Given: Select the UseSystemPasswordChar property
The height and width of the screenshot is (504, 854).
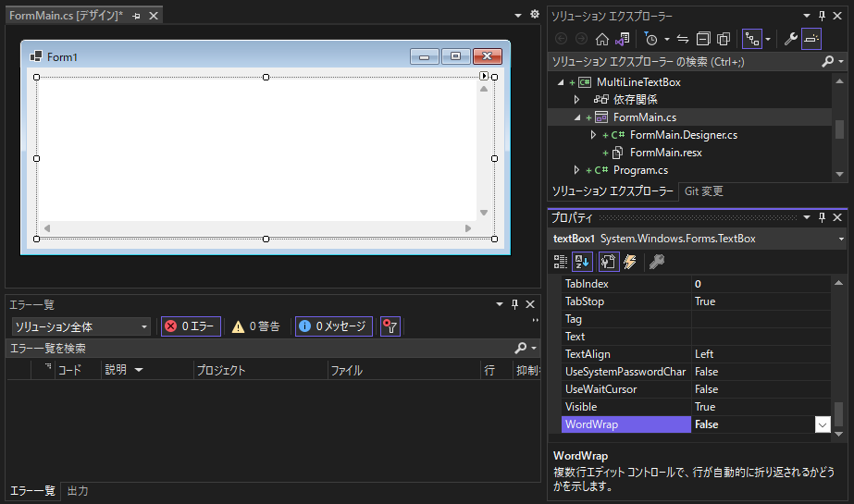Looking at the screenshot, I should click(625, 372).
